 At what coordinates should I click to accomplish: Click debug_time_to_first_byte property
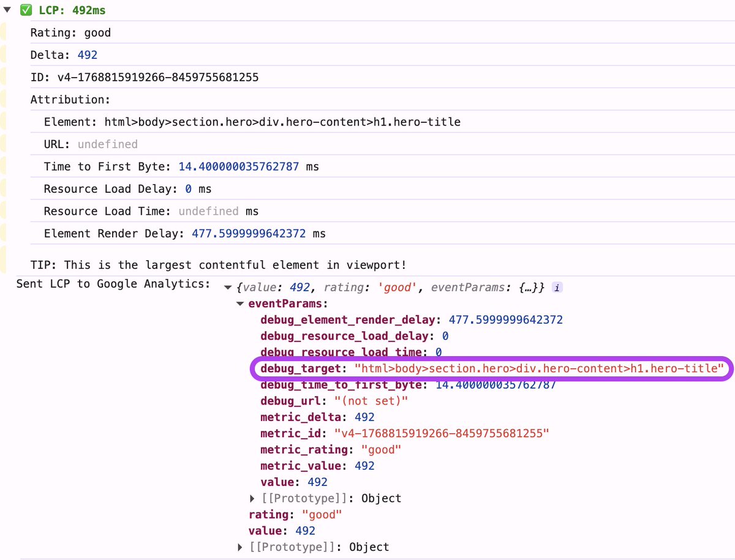click(408, 384)
